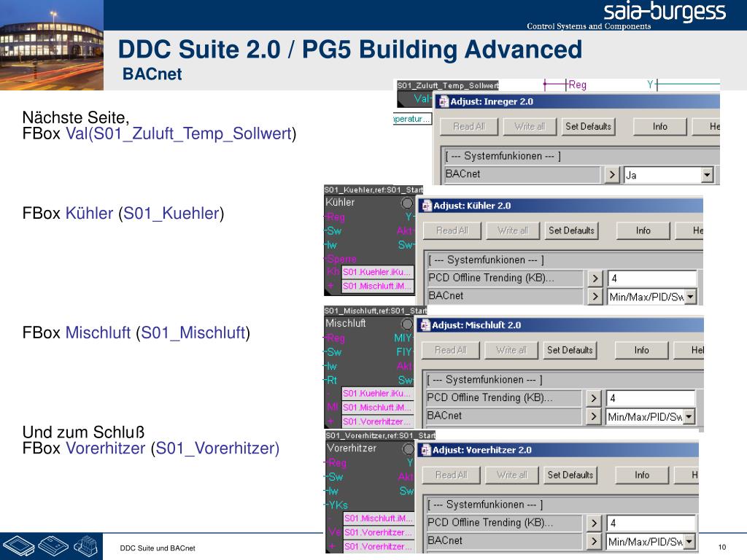
Task: Click Read All in Adjust: Inreger dialog
Action: click(469, 127)
